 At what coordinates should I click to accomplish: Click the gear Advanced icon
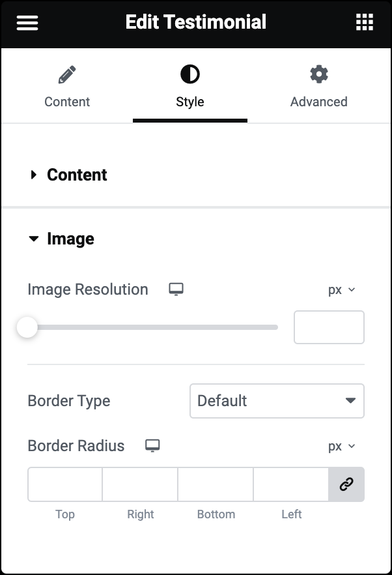pos(319,74)
